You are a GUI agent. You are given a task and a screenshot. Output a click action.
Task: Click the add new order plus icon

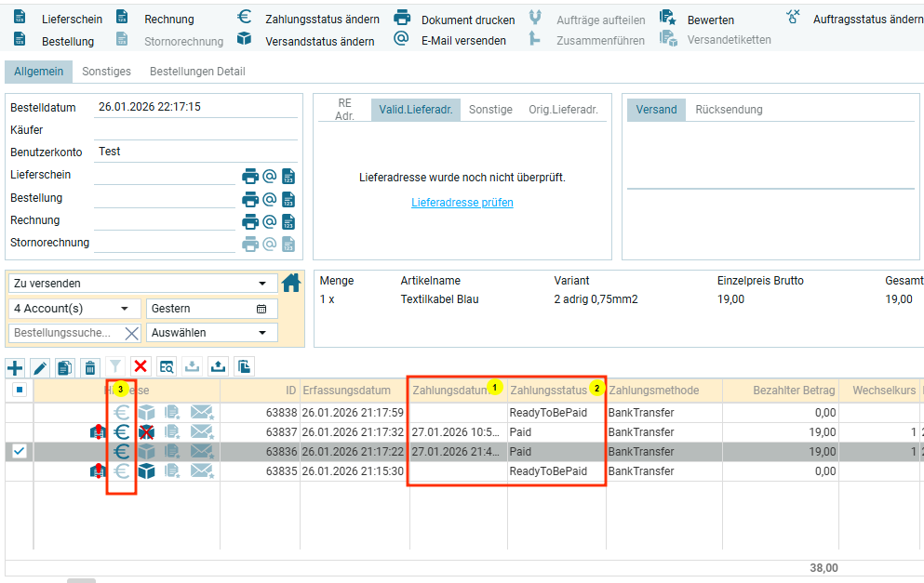pos(15,367)
